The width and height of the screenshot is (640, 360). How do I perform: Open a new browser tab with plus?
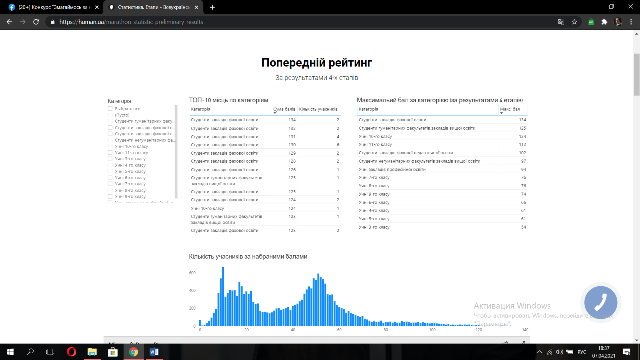212,7
